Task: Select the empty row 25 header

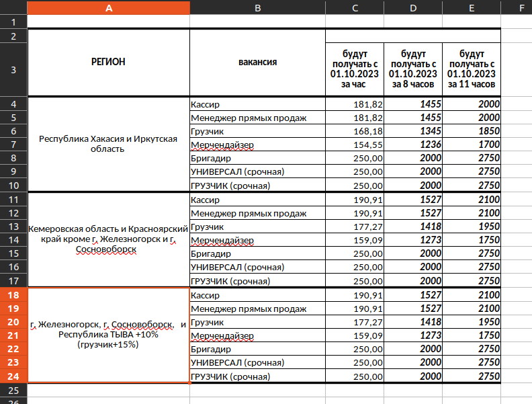Action: pos(13,390)
